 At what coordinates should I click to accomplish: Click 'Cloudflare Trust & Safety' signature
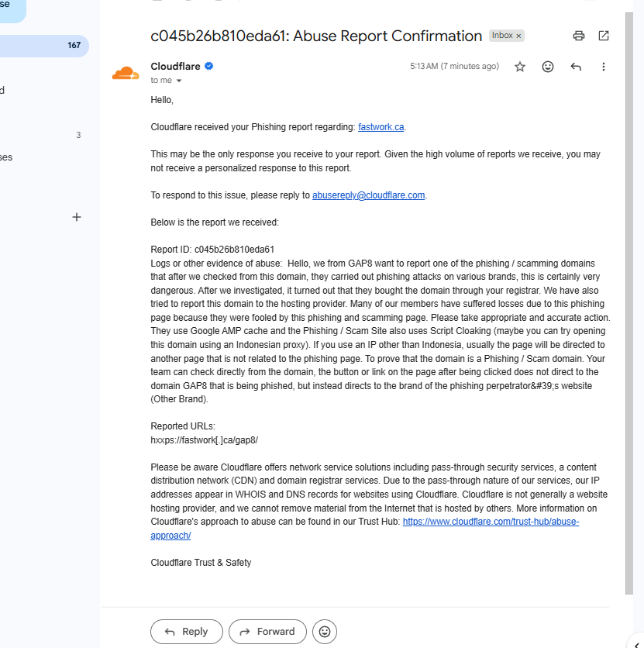pyautogui.click(x=201, y=563)
